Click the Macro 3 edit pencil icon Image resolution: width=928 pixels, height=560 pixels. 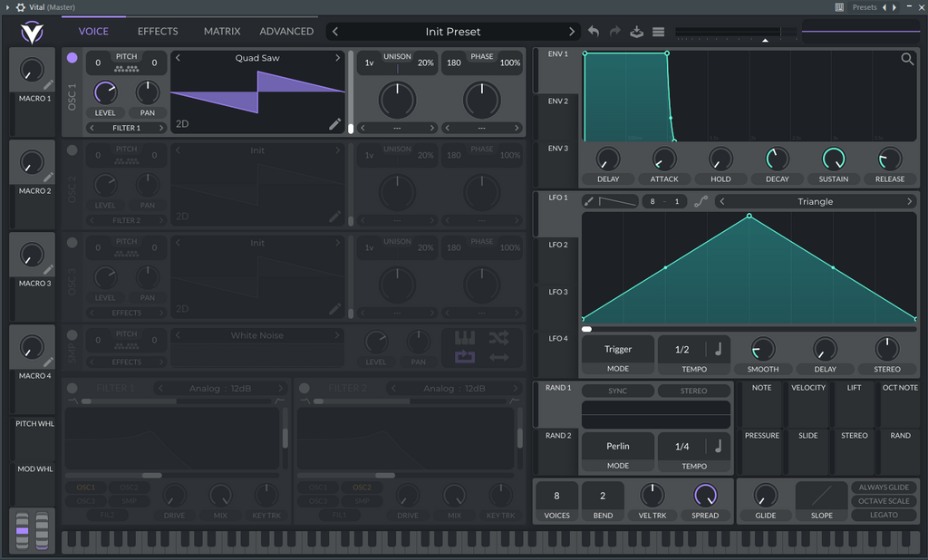click(49, 269)
